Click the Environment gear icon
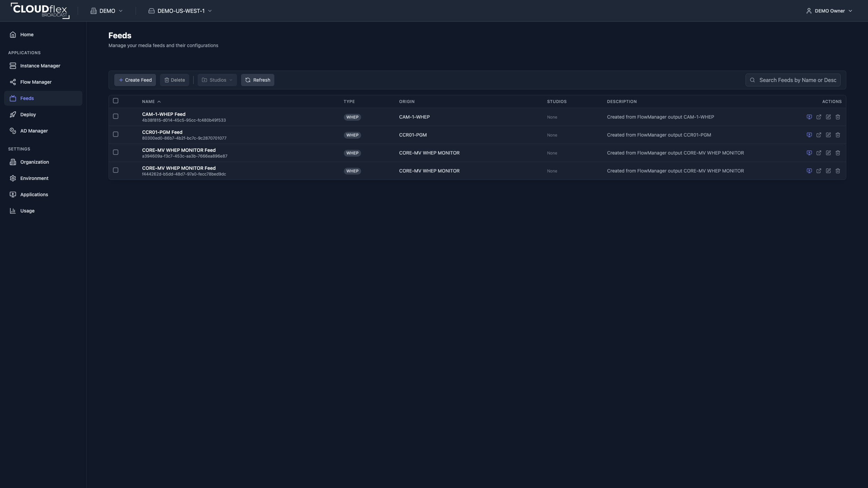868x488 pixels. pos(13,178)
